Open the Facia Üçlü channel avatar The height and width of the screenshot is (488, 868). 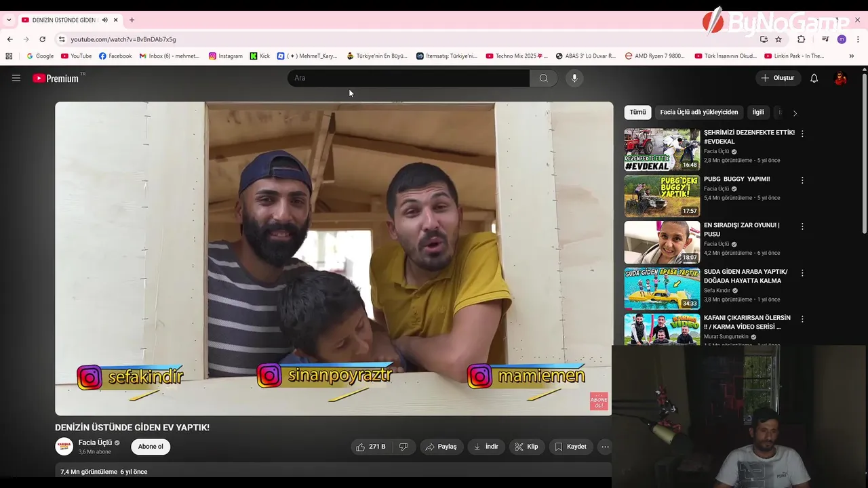tap(64, 447)
